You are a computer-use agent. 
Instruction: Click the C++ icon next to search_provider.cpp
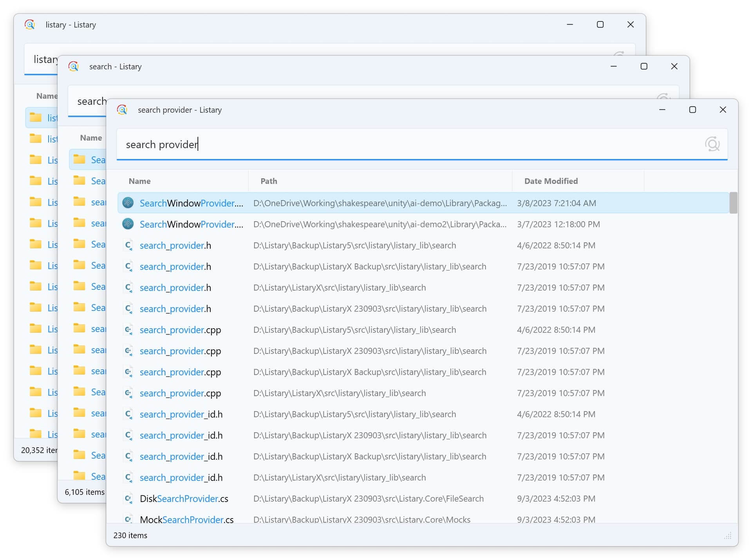pos(128,330)
